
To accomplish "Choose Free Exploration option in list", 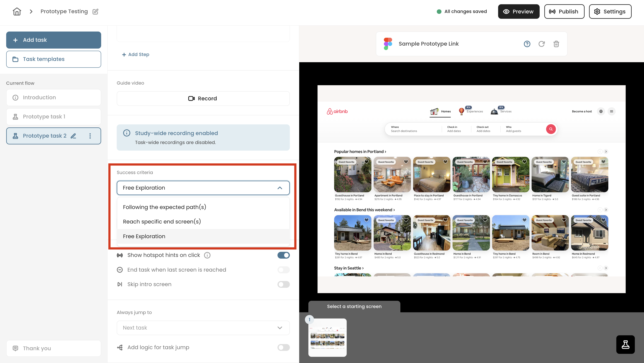I will (x=203, y=236).
